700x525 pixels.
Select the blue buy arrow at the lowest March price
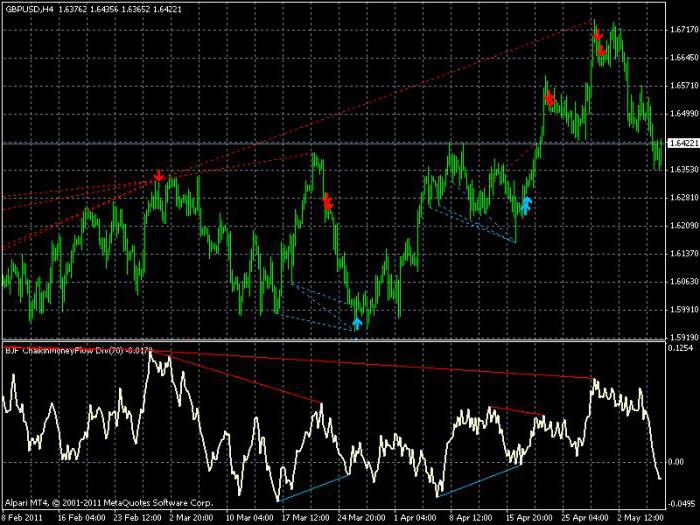click(357, 323)
